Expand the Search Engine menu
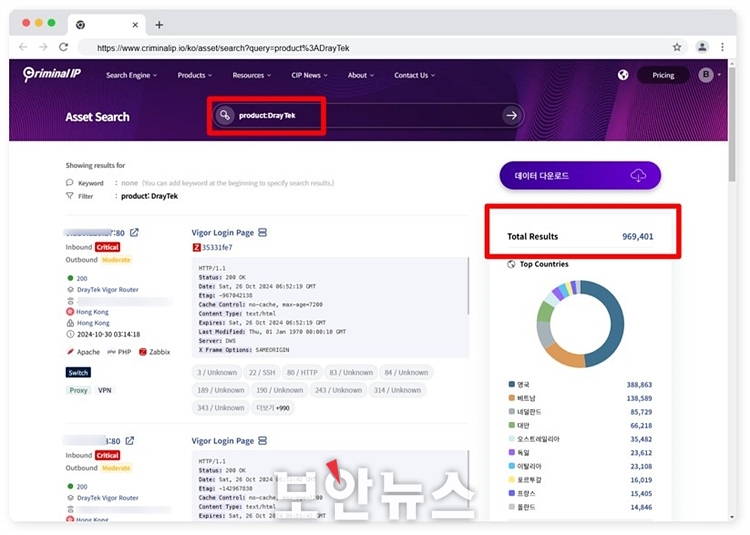The width and height of the screenshot is (750, 535). pos(131,75)
